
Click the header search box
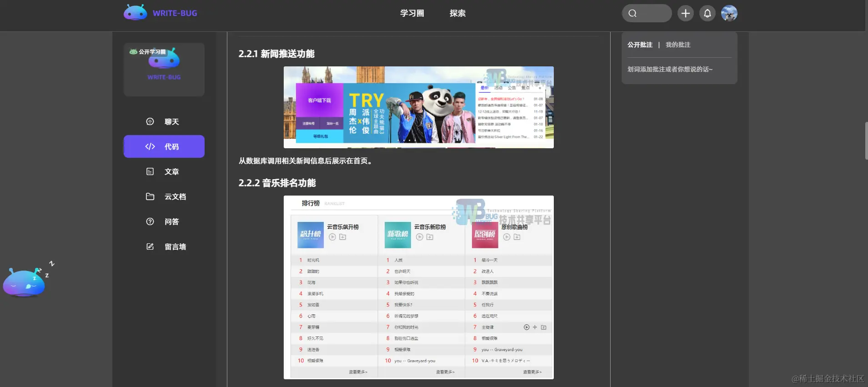click(x=647, y=13)
